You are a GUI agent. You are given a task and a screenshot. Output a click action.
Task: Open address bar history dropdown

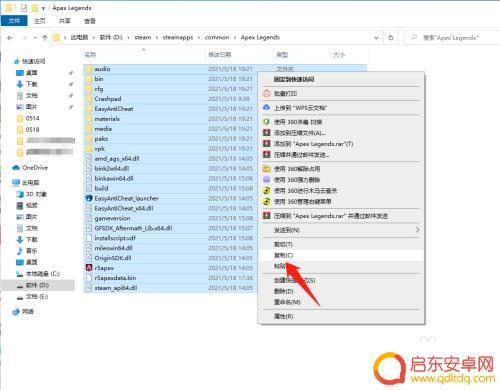click(x=376, y=38)
